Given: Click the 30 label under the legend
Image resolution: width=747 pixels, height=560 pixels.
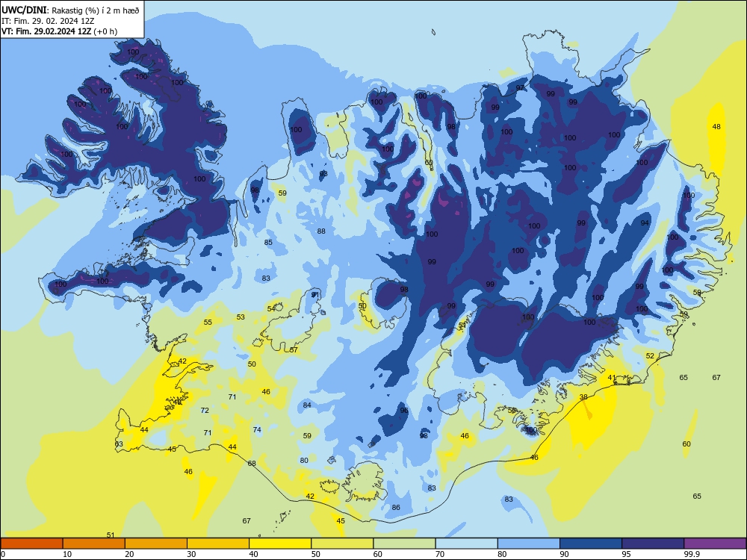Looking at the screenshot, I should [191, 554].
